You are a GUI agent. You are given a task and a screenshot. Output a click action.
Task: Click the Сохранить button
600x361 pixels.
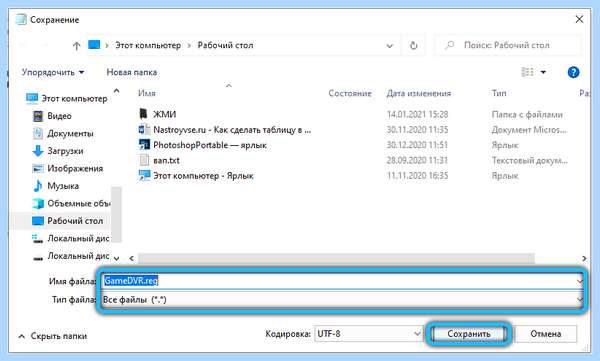click(x=469, y=334)
